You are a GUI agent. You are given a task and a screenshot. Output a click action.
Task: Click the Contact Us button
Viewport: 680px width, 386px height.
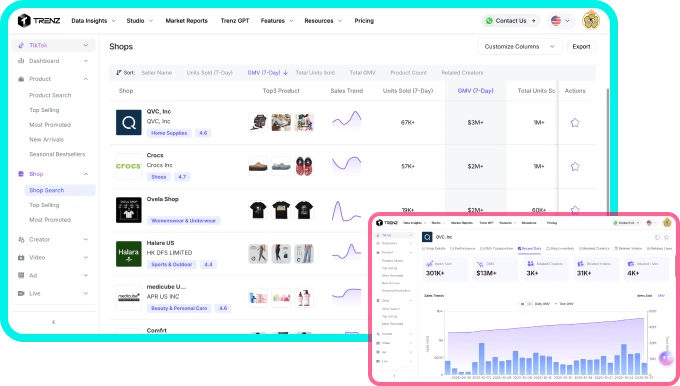[x=511, y=20]
